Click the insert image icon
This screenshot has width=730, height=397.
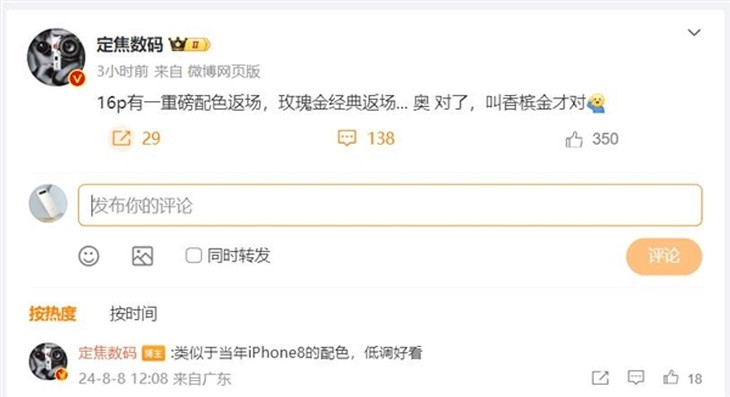pyautogui.click(x=142, y=256)
